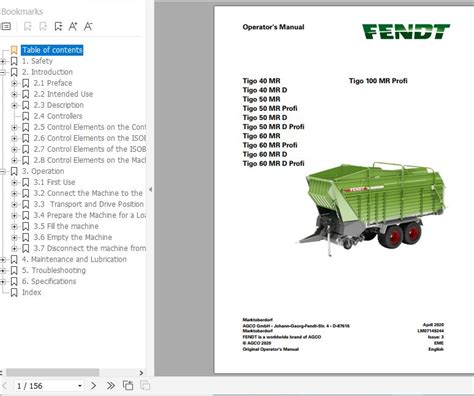Click the bookmark icon beside Table of contents

14,50
